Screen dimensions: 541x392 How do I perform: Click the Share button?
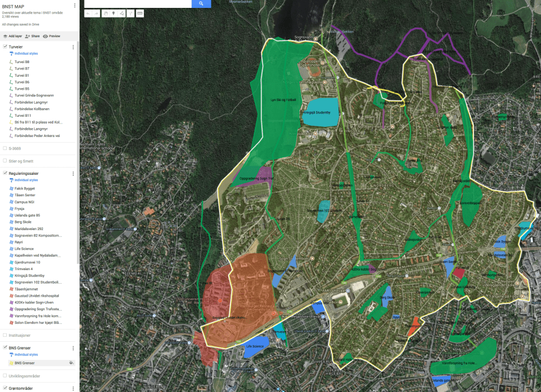coord(32,36)
